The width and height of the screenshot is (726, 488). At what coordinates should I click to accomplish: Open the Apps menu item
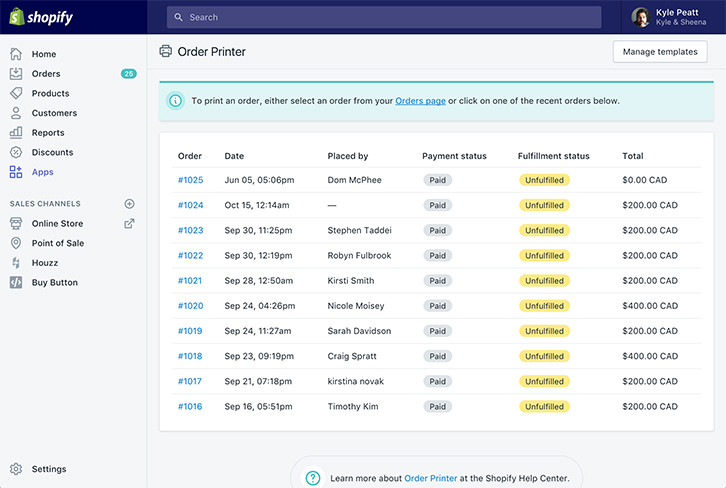click(x=43, y=172)
